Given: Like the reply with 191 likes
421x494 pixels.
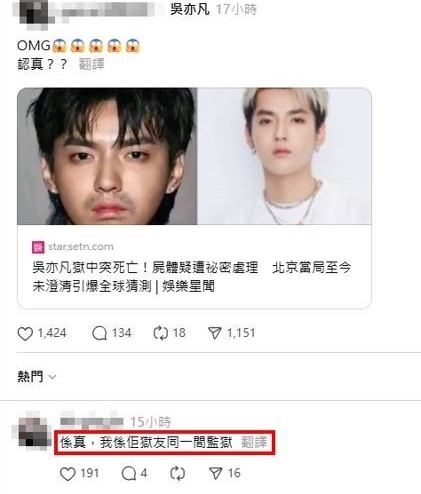Looking at the screenshot, I should tap(67, 474).
